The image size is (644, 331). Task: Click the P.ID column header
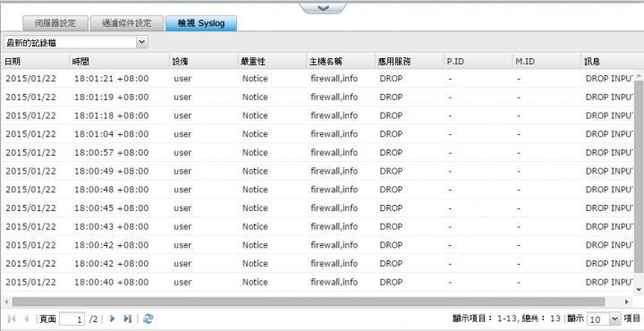tap(478, 62)
